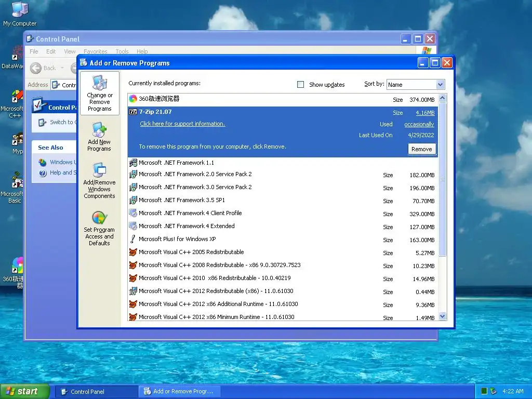Click the taskbar clock showing 4:22 AM

513,391
